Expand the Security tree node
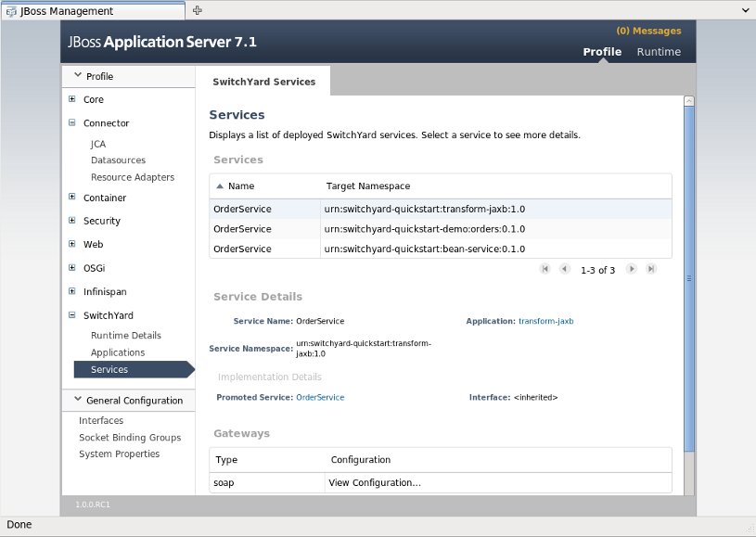 [x=71, y=221]
